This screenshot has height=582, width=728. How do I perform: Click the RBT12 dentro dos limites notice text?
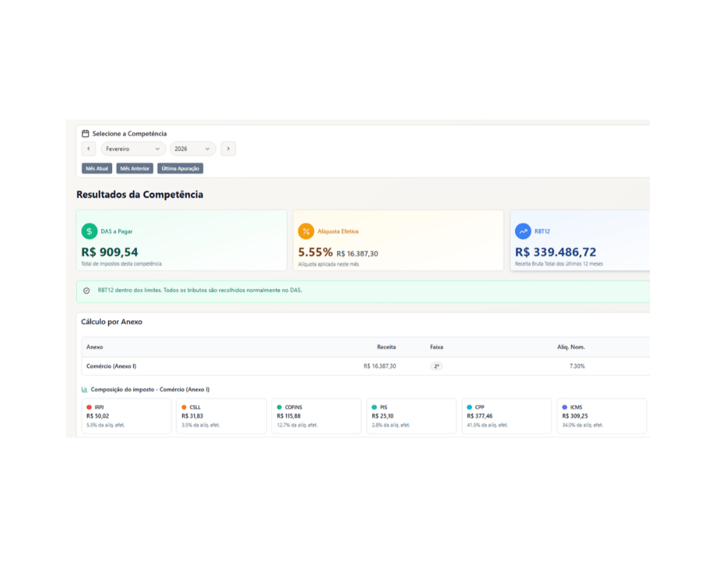200,290
